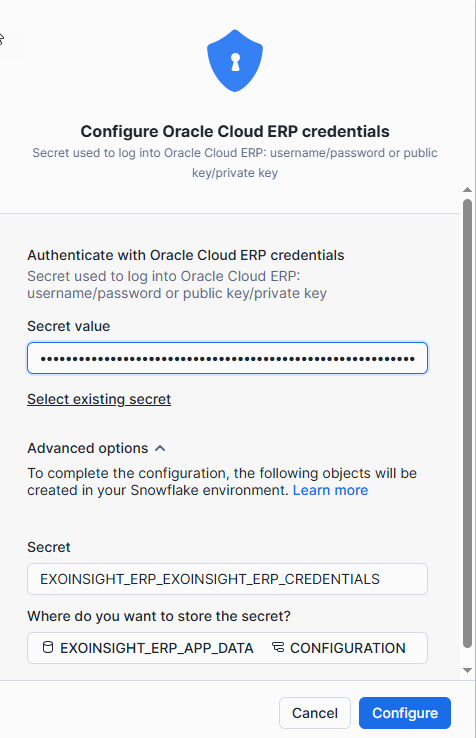Click the database icon beside EXOINSIGHT_ERP_APP_DATA
Screen dimensions: 476x738
click(x=48, y=648)
